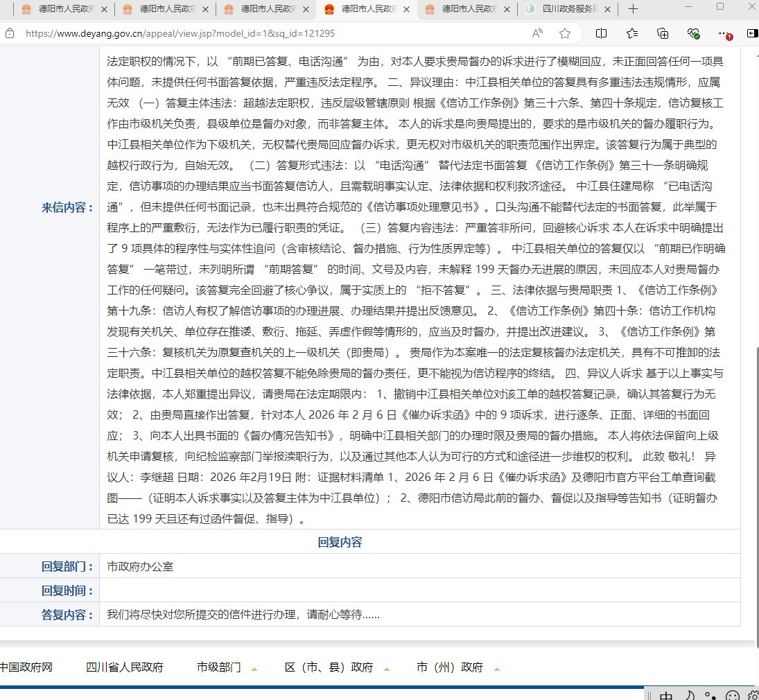Viewport: 759px width, 700px height.
Task: Open the 四川省人民政府 footer link
Action: (125, 667)
